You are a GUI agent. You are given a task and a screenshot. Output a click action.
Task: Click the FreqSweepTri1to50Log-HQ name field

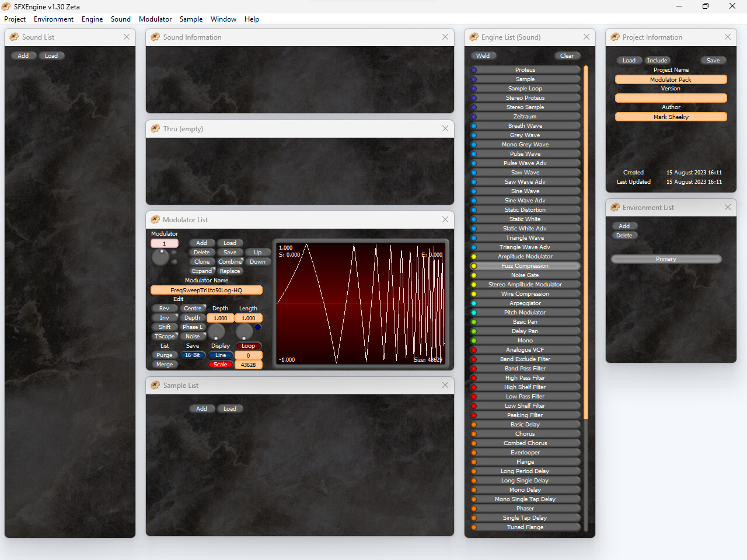click(x=206, y=289)
